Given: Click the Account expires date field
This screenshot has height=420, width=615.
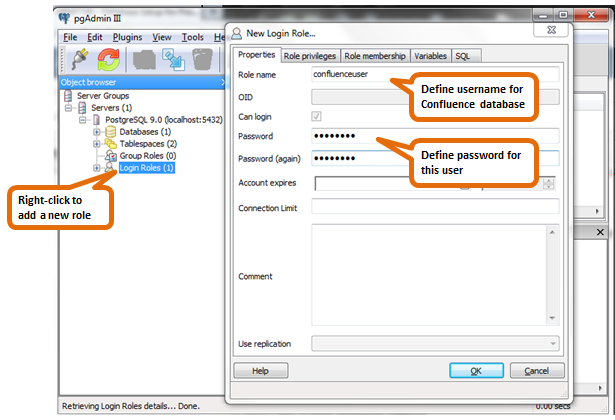Looking at the screenshot, I should pyautogui.click(x=394, y=183).
